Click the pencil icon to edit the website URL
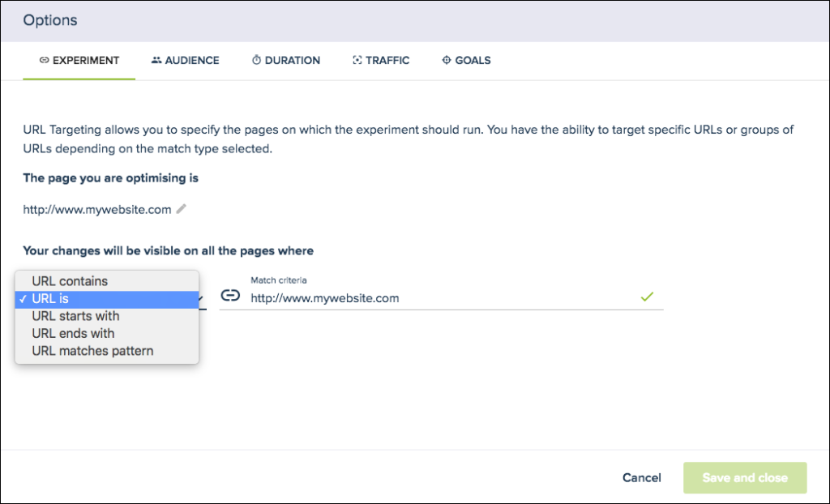The image size is (830, 504). coord(180,209)
